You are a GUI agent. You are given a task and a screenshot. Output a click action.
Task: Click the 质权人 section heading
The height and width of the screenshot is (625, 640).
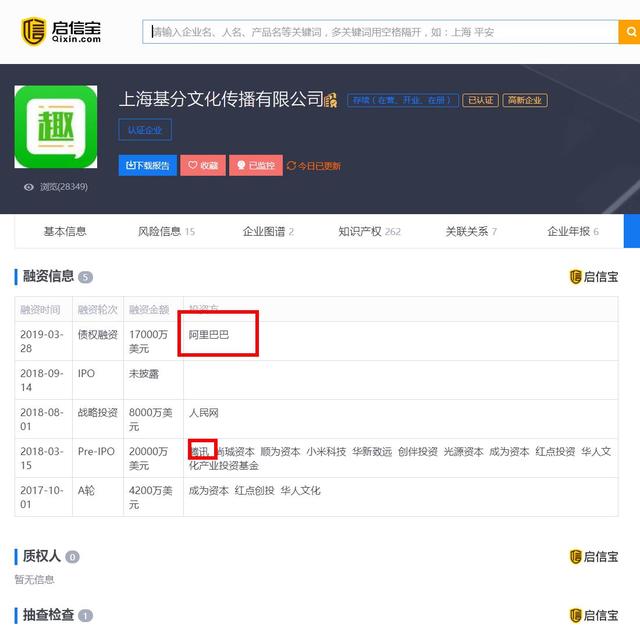[x=42, y=556]
